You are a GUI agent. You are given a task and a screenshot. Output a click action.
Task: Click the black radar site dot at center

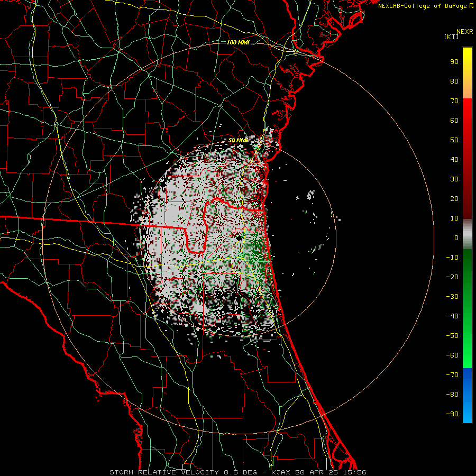tap(240, 237)
